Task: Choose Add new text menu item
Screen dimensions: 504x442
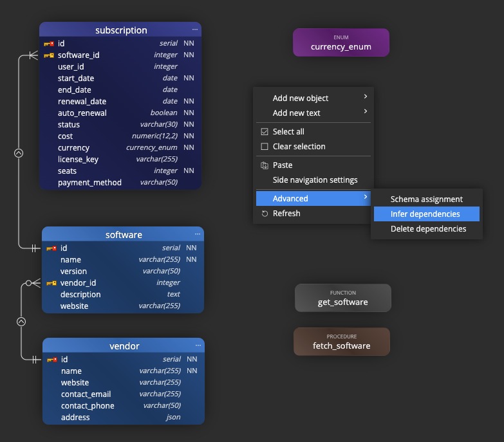Action: click(x=313, y=113)
